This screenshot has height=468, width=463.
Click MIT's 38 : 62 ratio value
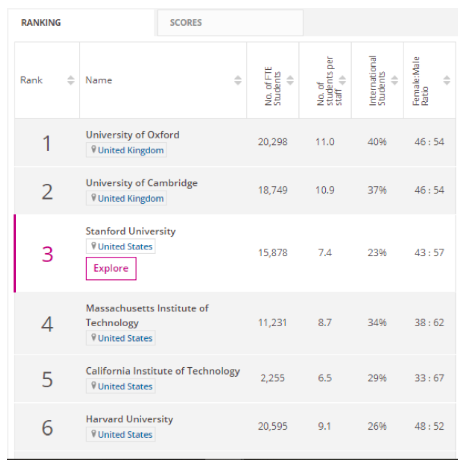coord(429,323)
